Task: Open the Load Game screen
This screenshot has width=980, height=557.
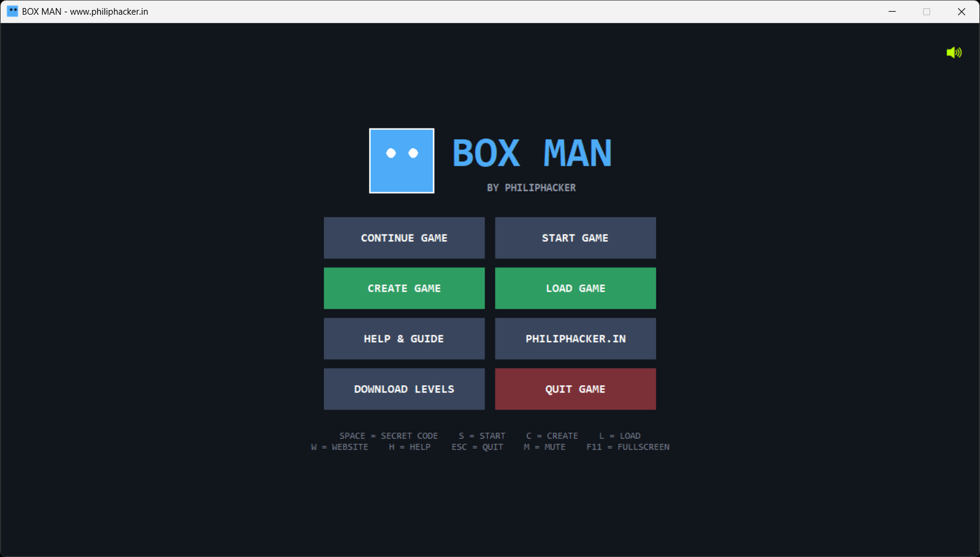Action: tap(575, 288)
